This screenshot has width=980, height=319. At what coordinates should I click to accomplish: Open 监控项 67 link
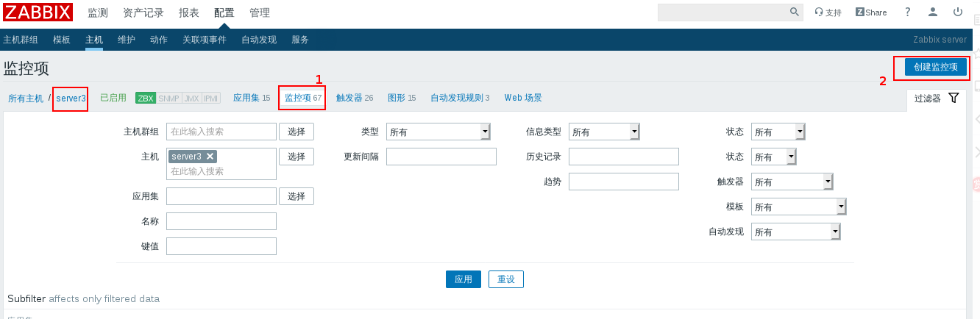point(303,98)
